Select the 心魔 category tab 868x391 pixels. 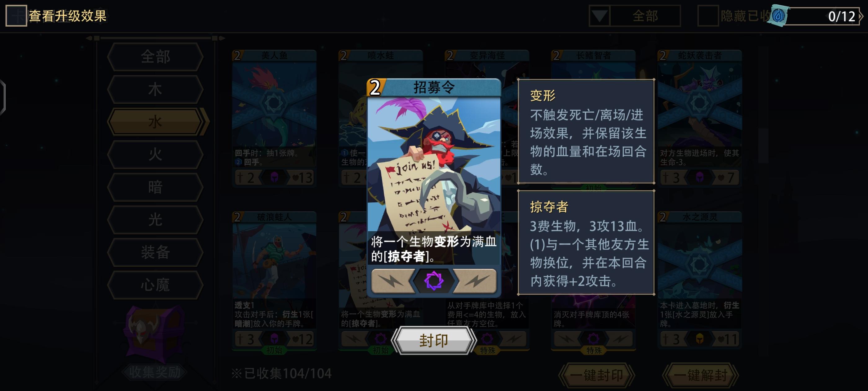click(155, 285)
